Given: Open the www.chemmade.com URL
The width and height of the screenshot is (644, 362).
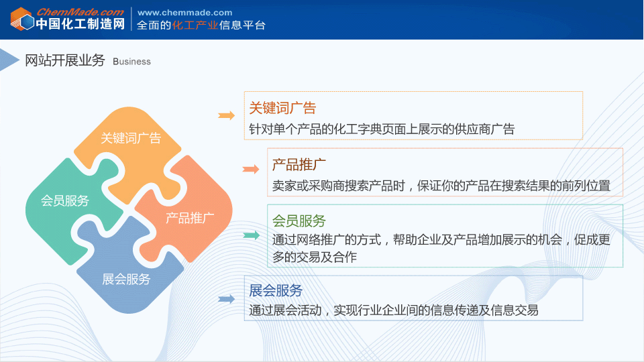Looking at the screenshot, I should (185, 13).
